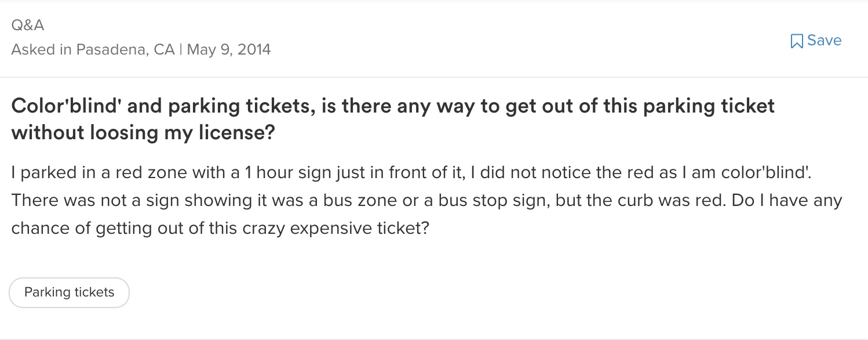Click the pipe separator between location and date
868x340 pixels.
click(x=181, y=49)
